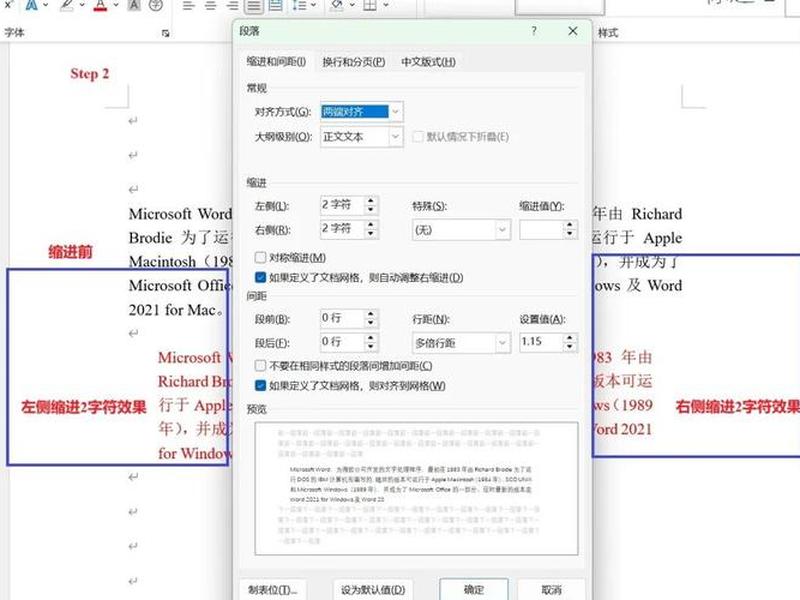Decrease the 设置值 with the down arrow

pyautogui.click(x=570, y=346)
